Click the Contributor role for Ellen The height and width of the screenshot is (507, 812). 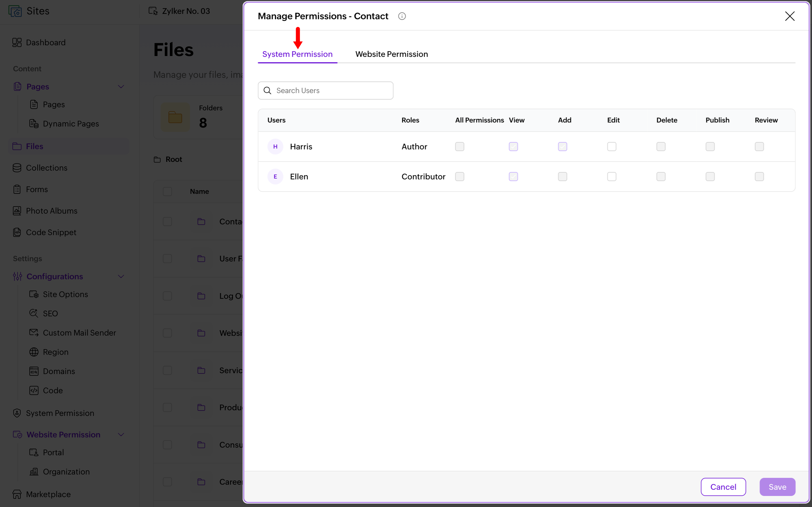point(423,177)
